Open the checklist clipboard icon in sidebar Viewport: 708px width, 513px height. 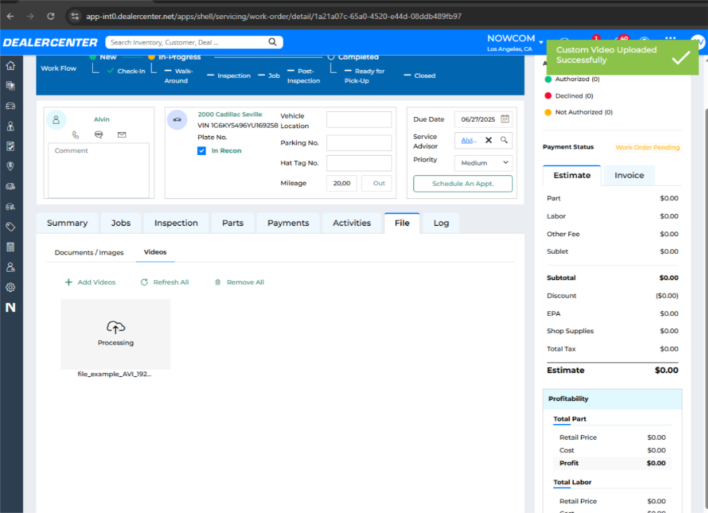(10, 146)
